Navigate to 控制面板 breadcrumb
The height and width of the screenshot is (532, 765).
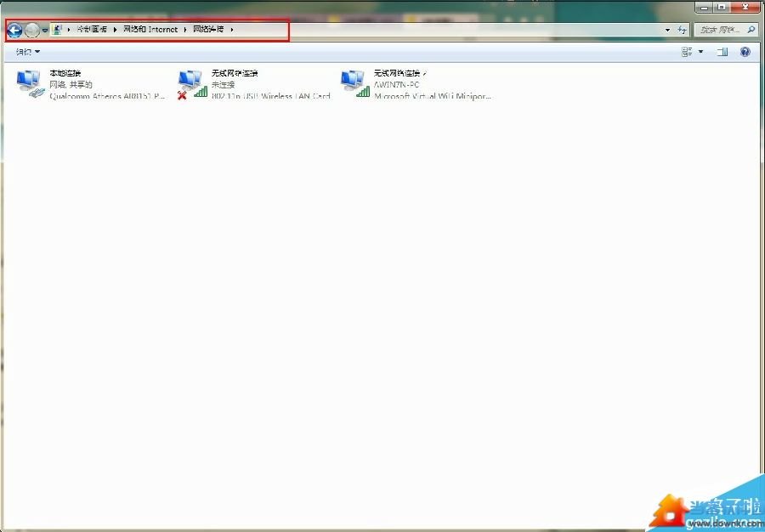[x=92, y=29]
